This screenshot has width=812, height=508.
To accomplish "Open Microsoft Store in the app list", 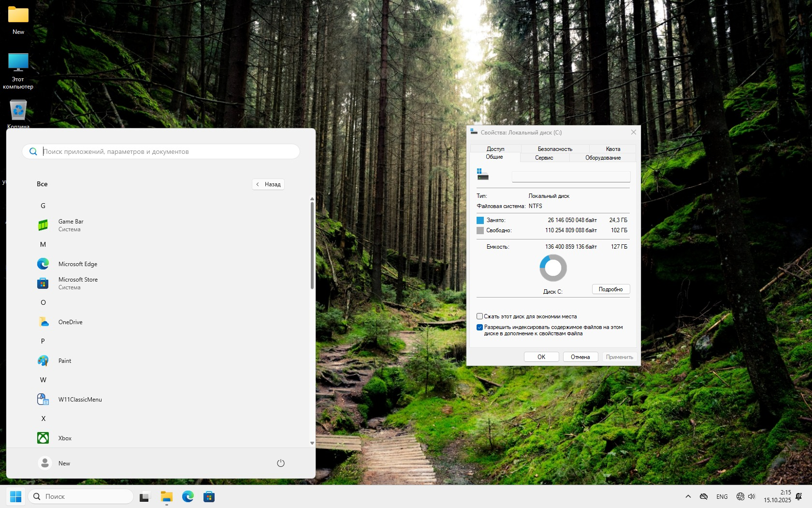I will coord(77,283).
